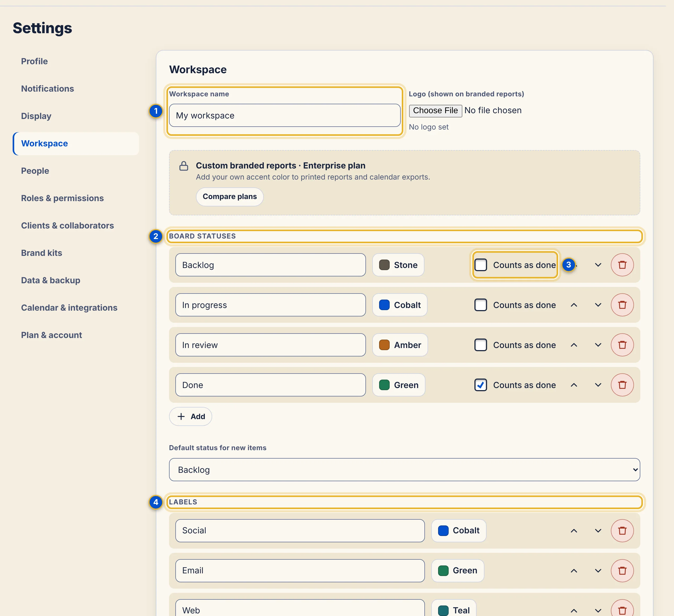The image size is (674, 616).
Task: Move the Social label up
Action: pyautogui.click(x=574, y=530)
